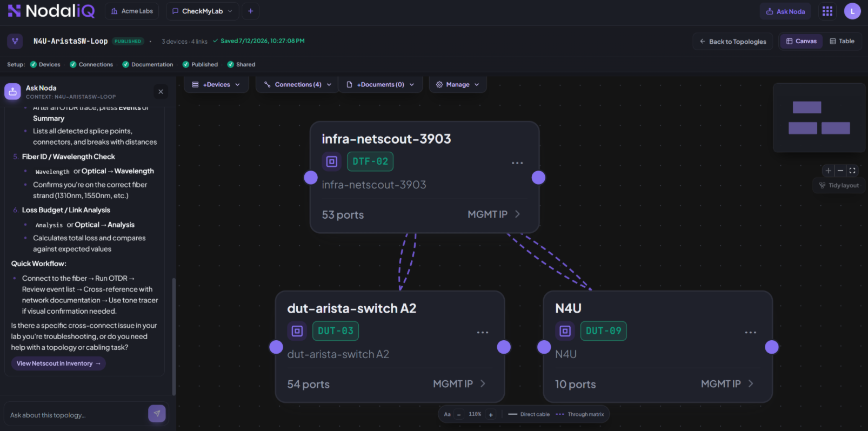Screen dimensions: 868x431
Task: Click the DUT-09 tag
Action: pyautogui.click(x=604, y=331)
